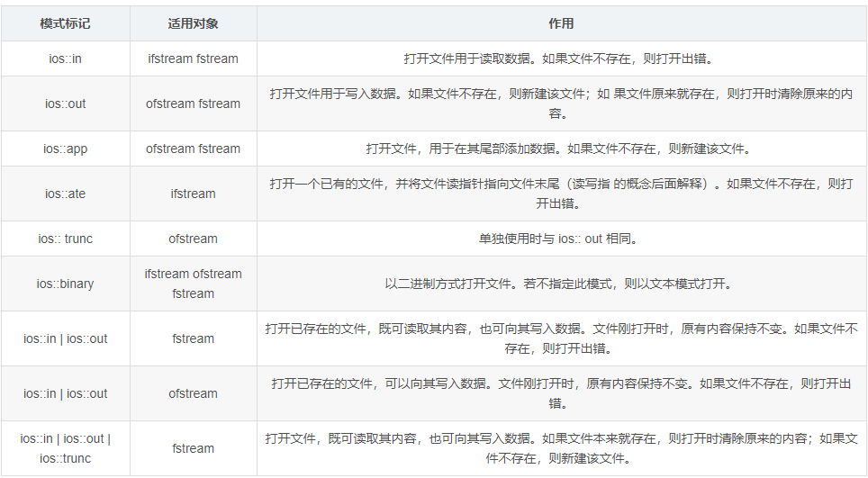Click description 打开已存在的文件，可以向其写入数据
Screen dimensions: 868x478
pyautogui.click(x=561, y=393)
